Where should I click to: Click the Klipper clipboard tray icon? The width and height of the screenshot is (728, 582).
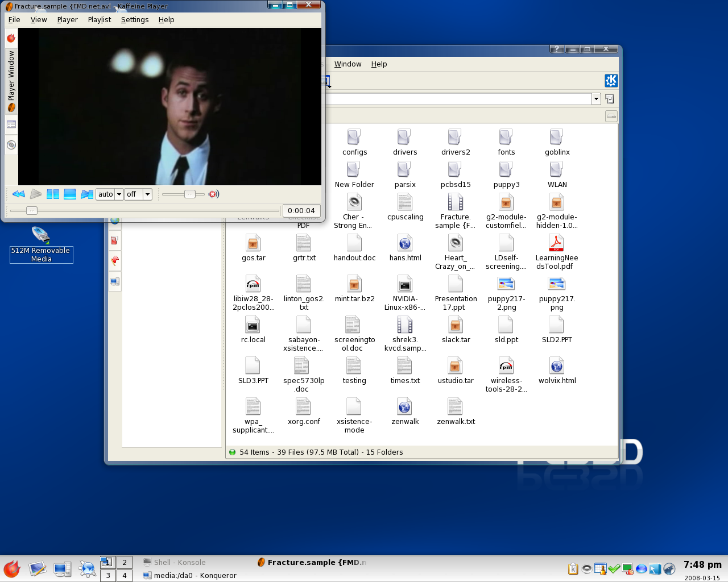pyautogui.click(x=573, y=569)
